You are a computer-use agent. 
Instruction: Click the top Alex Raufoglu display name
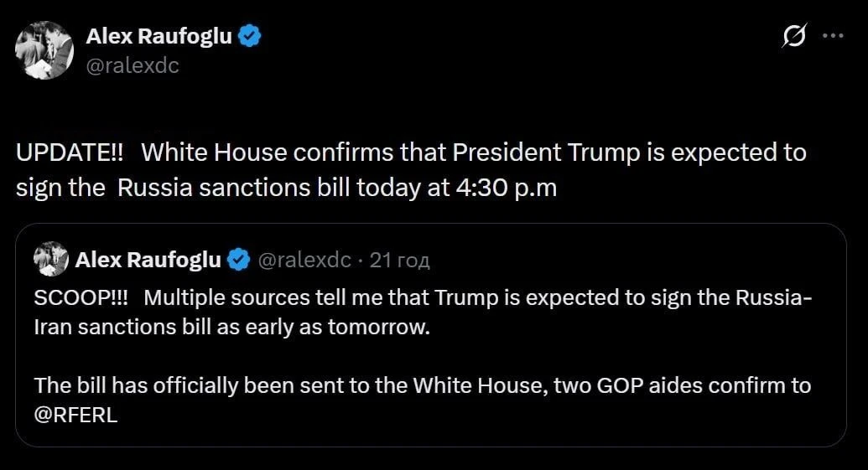tap(159, 36)
